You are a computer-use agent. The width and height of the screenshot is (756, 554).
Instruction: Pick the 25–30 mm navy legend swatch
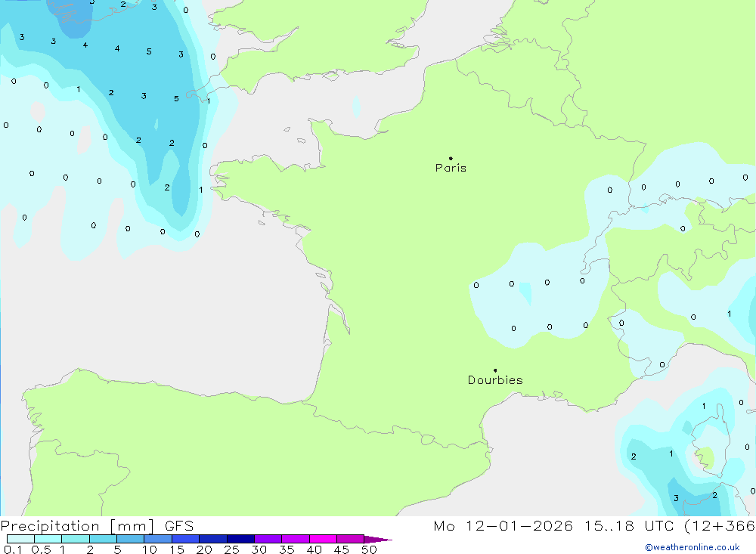240,539
